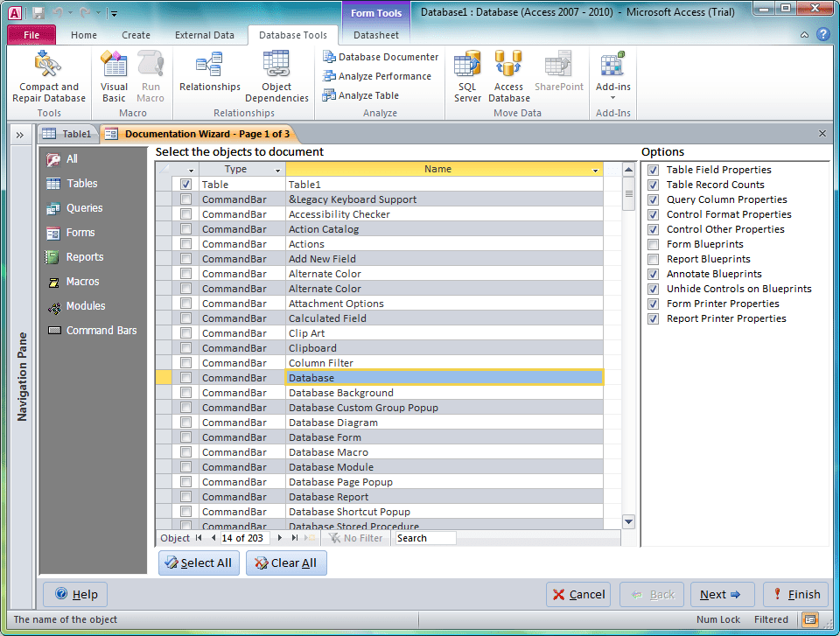840x636 pixels.
Task: Open Access Help question mark icon
Action: (822, 35)
